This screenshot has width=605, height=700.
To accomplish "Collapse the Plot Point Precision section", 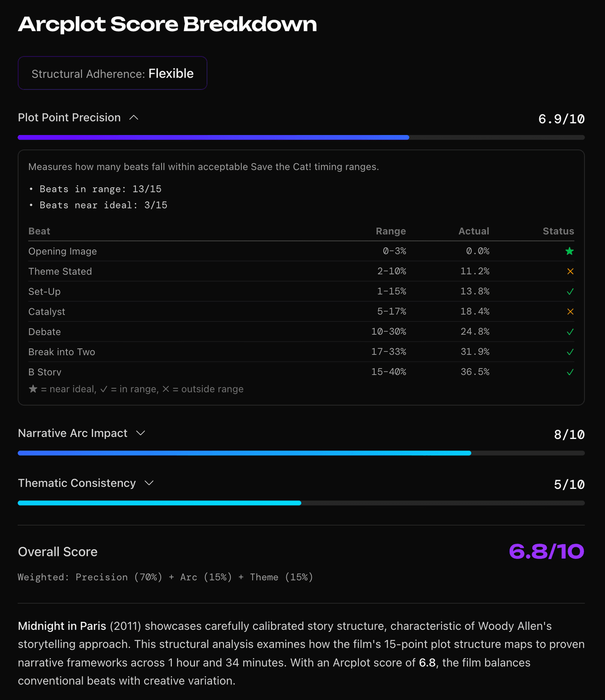I will tap(134, 117).
